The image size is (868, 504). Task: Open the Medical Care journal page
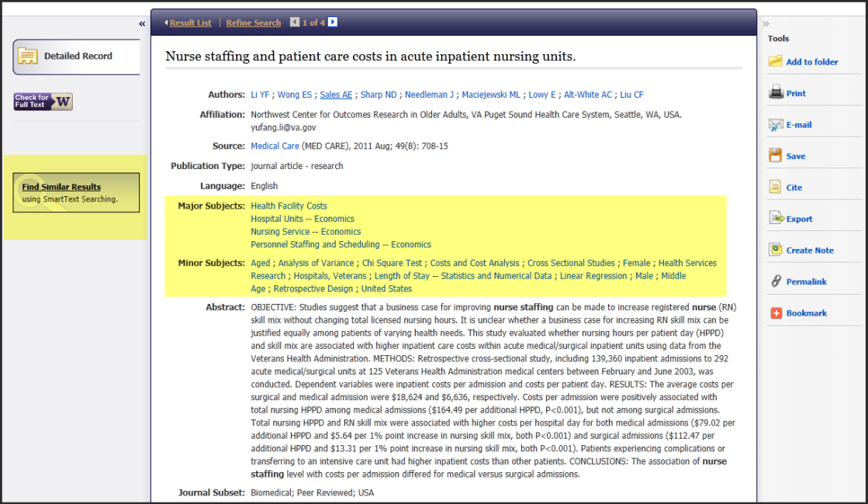(x=275, y=145)
